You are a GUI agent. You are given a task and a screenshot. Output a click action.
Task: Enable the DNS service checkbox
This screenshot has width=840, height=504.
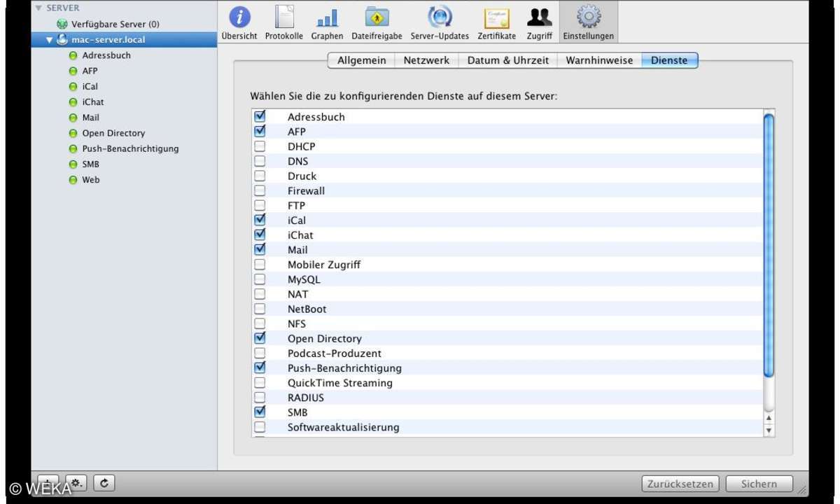tap(260, 161)
